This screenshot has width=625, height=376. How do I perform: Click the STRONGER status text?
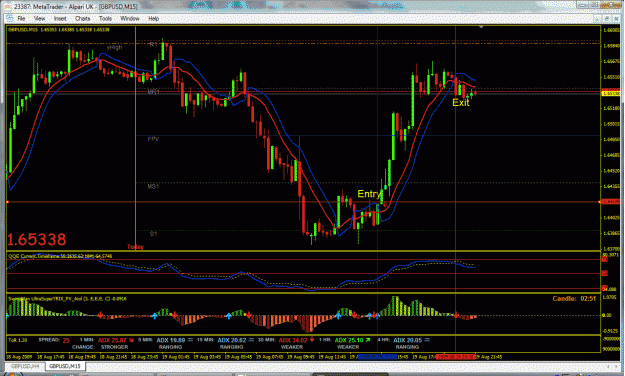(x=114, y=347)
